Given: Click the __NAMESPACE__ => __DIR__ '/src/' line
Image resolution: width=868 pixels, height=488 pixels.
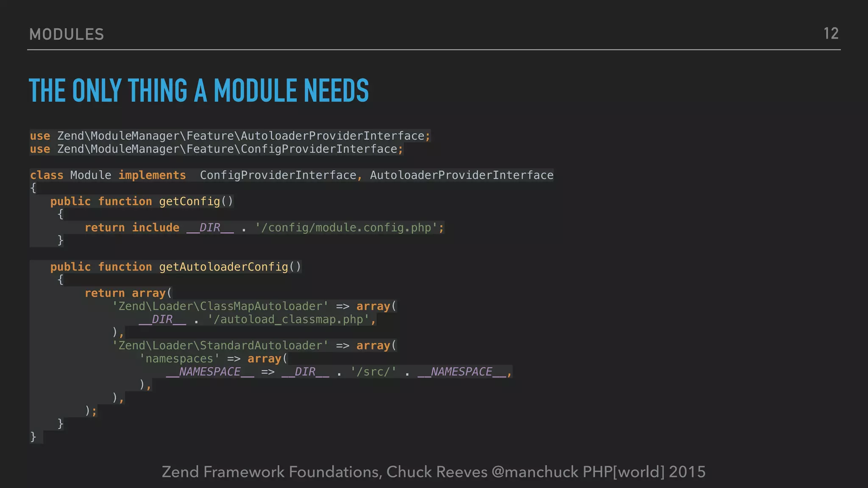Looking at the screenshot, I should [x=339, y=372].
